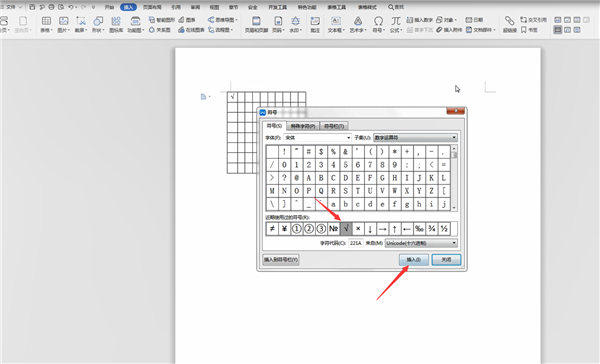Click the Relationship diagram (关系图) item
600x364 pixels.
point(160,29)
